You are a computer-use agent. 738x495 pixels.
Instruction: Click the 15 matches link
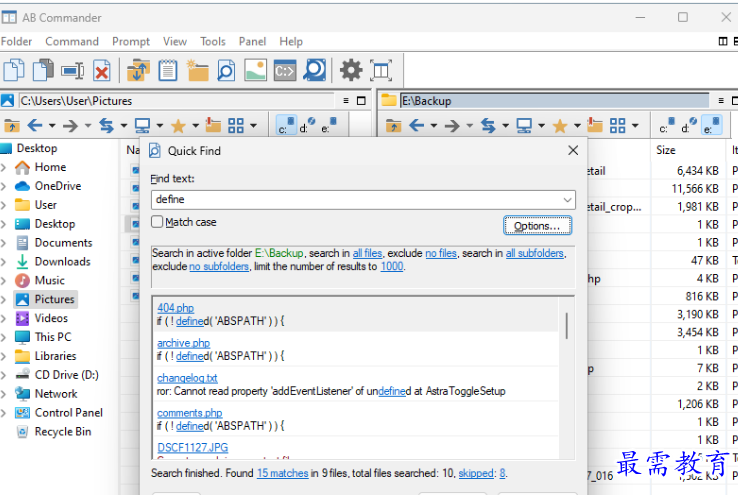click(282, 473)
